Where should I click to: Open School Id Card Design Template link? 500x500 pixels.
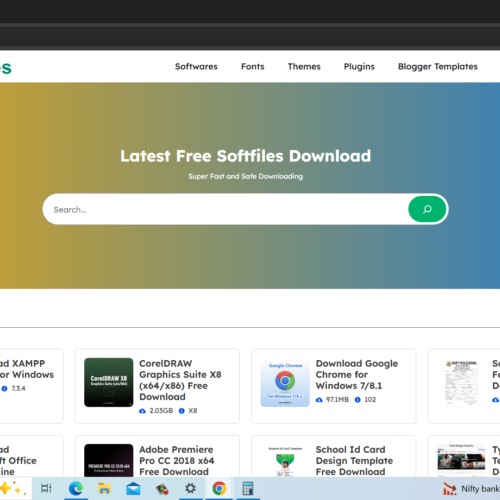click(x=354, y=461)
